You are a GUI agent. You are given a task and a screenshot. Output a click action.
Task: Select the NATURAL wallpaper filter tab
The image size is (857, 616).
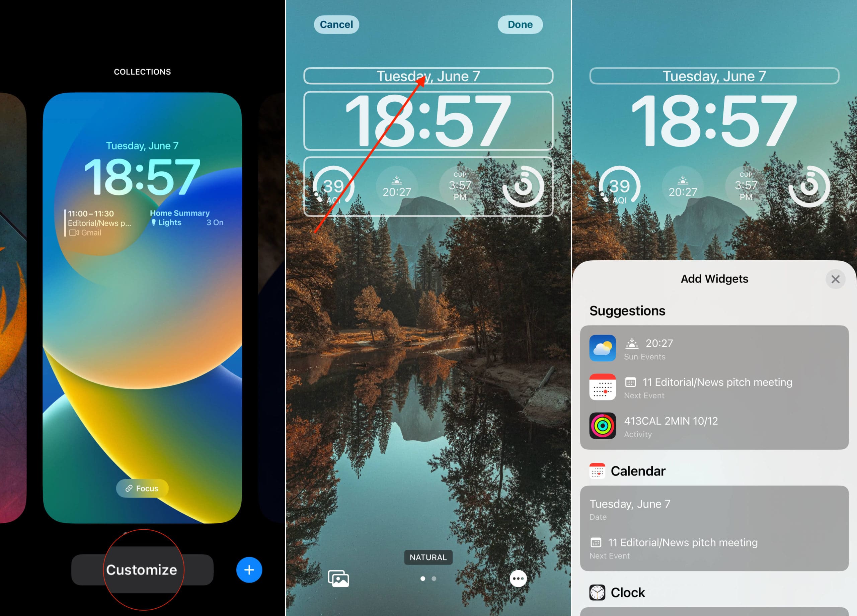coord(428,557)
